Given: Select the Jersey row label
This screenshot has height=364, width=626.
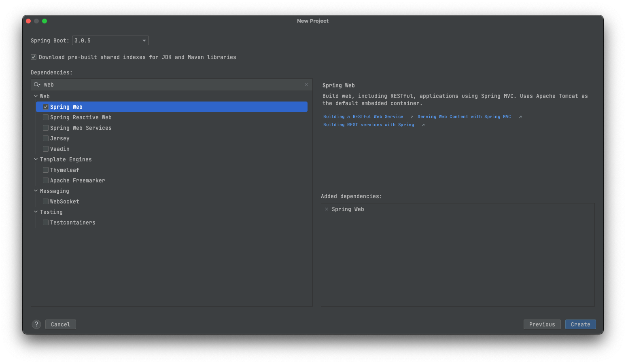Looking at the screenshot, I should point(60,138).
